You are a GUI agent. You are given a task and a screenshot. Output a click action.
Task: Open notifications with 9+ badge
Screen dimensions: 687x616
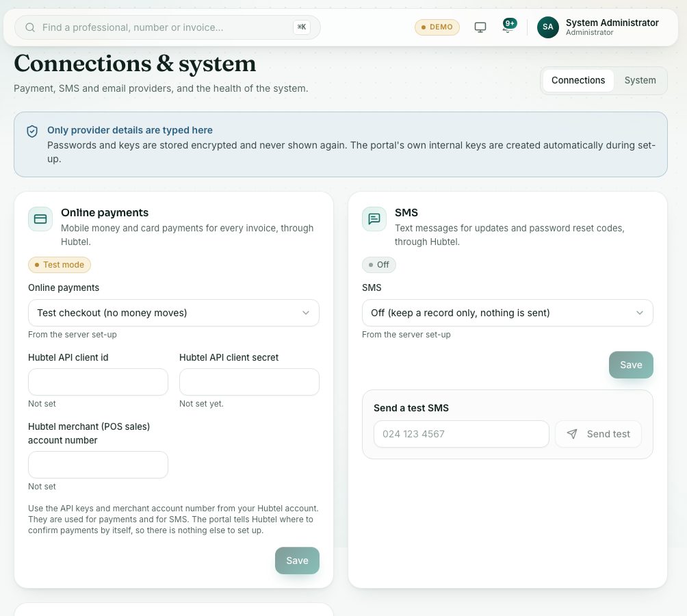click(508, 26)
